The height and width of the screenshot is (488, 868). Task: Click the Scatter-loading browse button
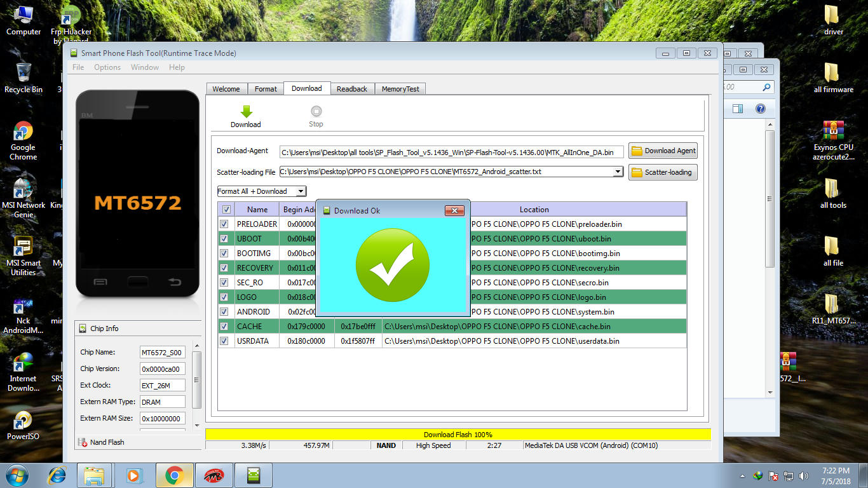663,172
